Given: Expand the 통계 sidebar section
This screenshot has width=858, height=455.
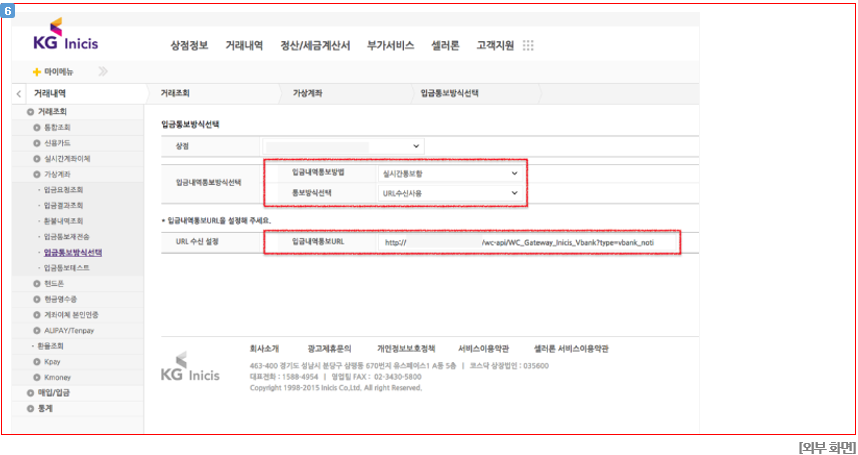Looking at the screenshot, I should point(30,409).
